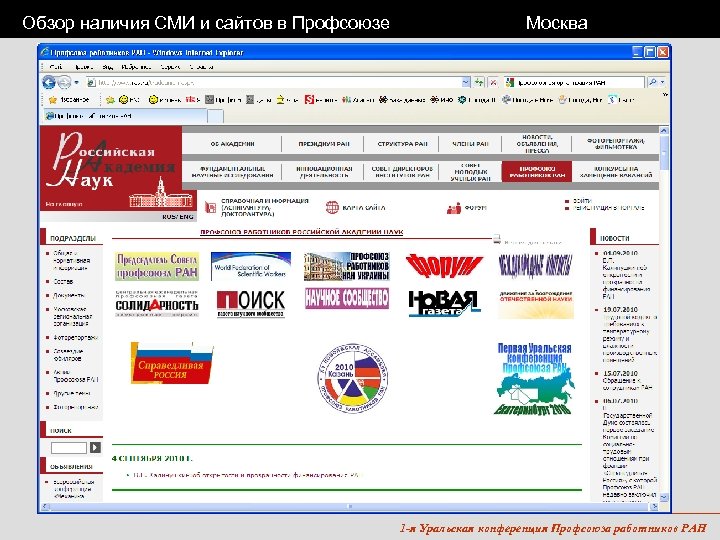Open the Структура РАН navigation tab
Screen dimensions: 720x540
(402, 144)
